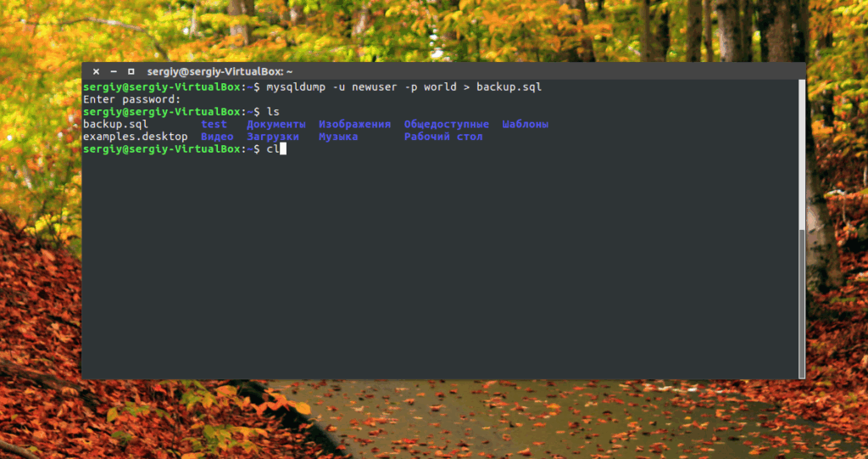The width and height of the screenshot is (868, 459).
Task: Click the 'Изображения' directory name
Action: [355, 124]
